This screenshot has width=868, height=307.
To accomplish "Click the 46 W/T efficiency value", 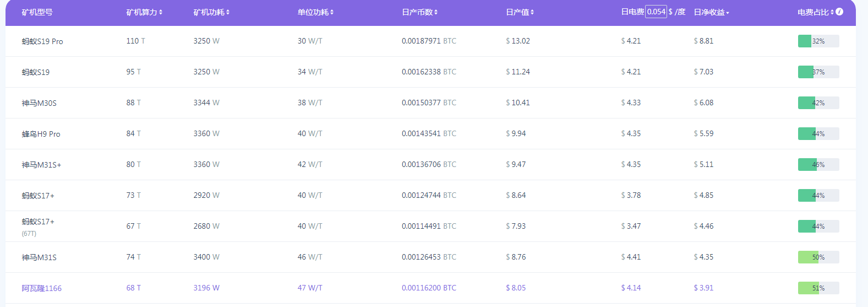I will [x=310, y=257].
